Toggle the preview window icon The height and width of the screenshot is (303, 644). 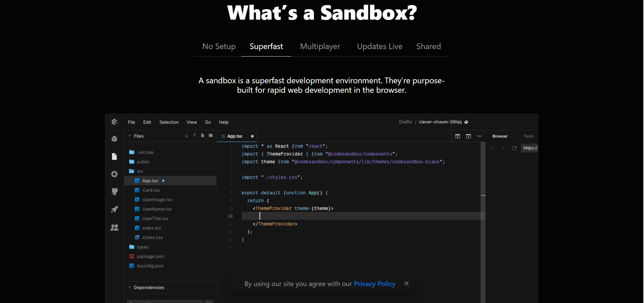coord(469,136)
